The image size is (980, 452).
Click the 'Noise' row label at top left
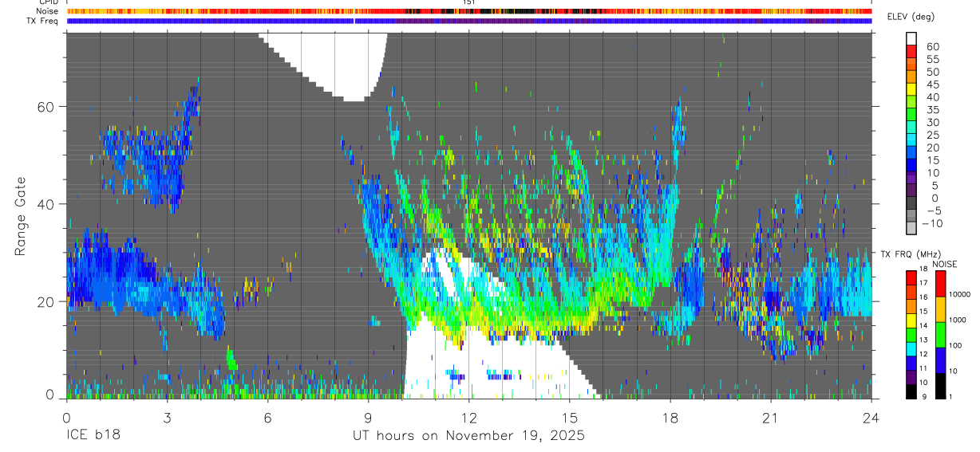coord(47,11)
